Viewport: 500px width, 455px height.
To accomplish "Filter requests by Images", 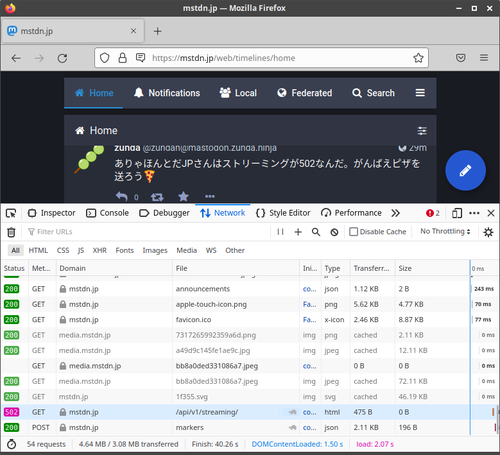I will (155, 250).
